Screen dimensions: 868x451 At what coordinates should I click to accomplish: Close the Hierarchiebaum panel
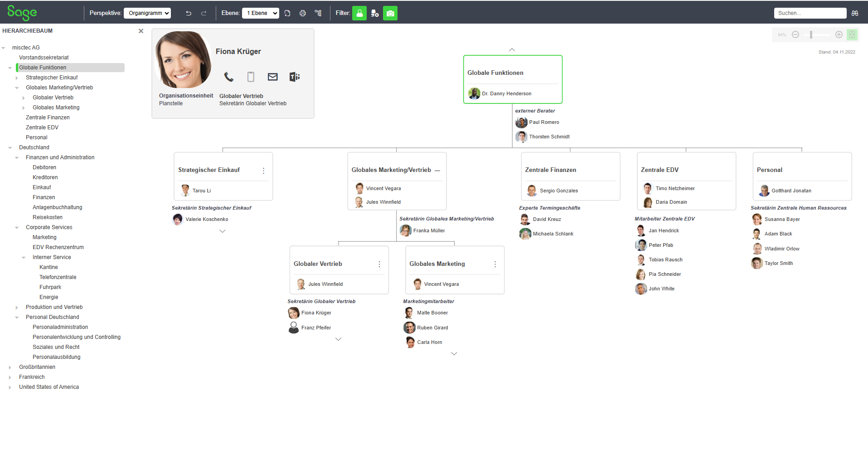pyautogui.click(x=141, y=31)
